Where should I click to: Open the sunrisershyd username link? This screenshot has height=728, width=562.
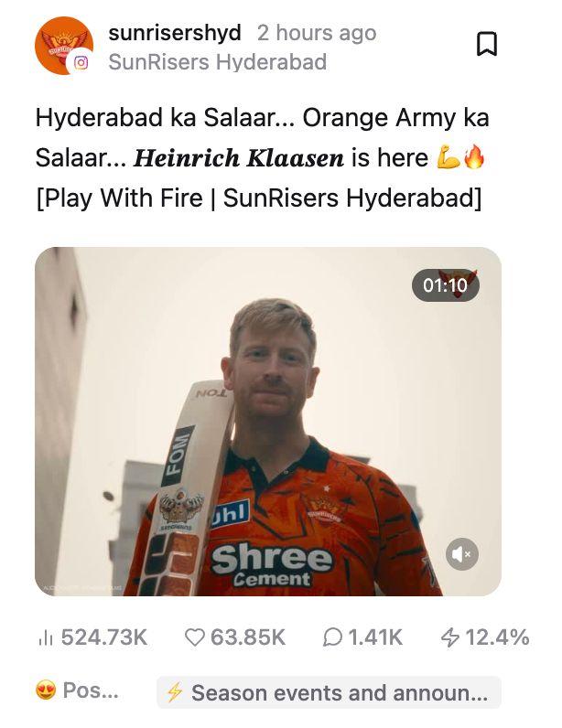coord(175,33)
